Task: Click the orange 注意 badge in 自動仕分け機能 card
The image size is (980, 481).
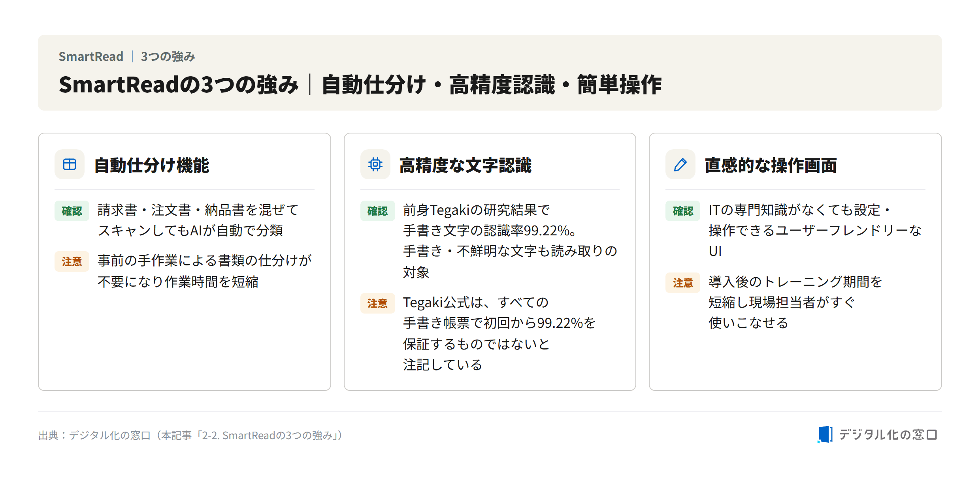Action: tap(72, 261)
